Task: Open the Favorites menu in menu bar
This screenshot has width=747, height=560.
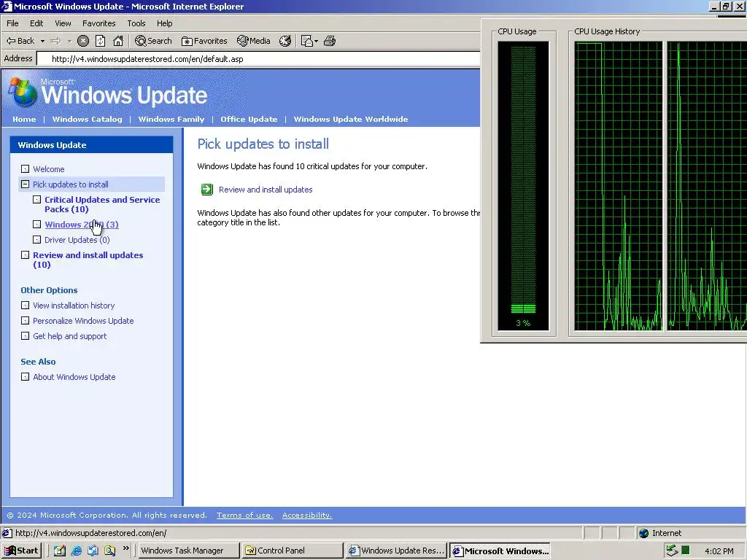Action: click(98, 23)
